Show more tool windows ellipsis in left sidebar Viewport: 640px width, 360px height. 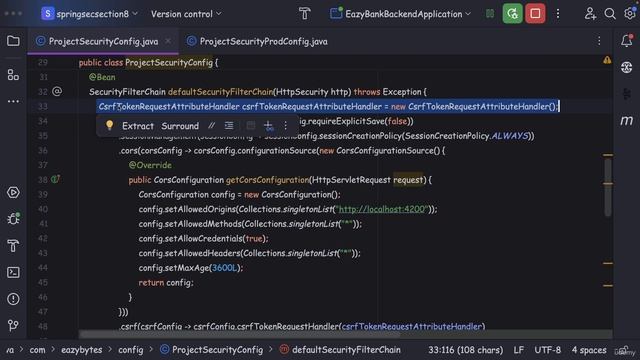pos(13,101)
